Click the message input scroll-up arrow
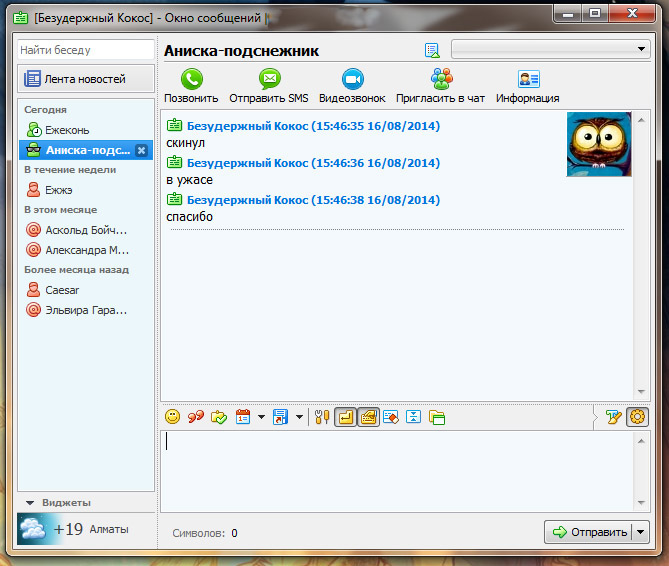669x566 pixels. (641, 441)
